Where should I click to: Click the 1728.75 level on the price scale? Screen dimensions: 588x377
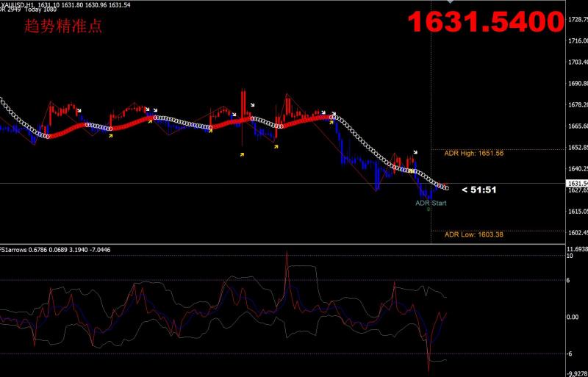click(x=577, y=19)
